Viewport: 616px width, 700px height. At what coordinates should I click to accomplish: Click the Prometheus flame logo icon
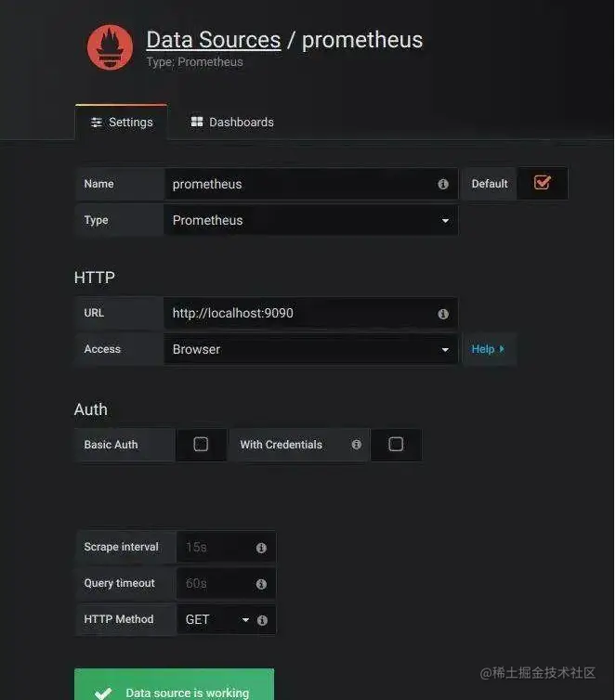tap(110, 47)
